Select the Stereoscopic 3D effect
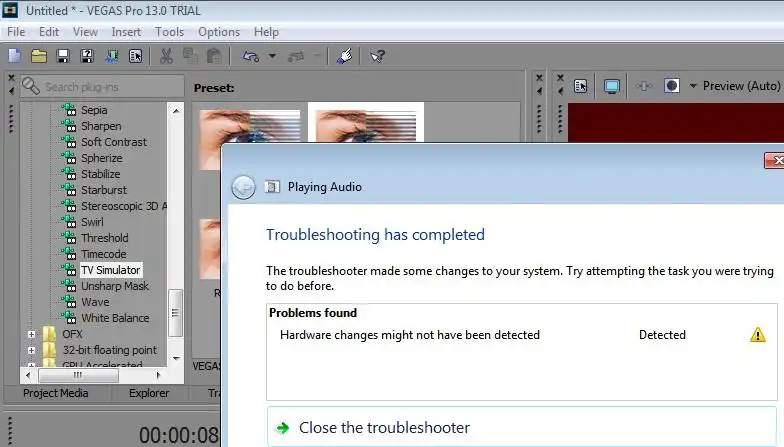The width and height of the screenshot is (784, 447). 124,206
